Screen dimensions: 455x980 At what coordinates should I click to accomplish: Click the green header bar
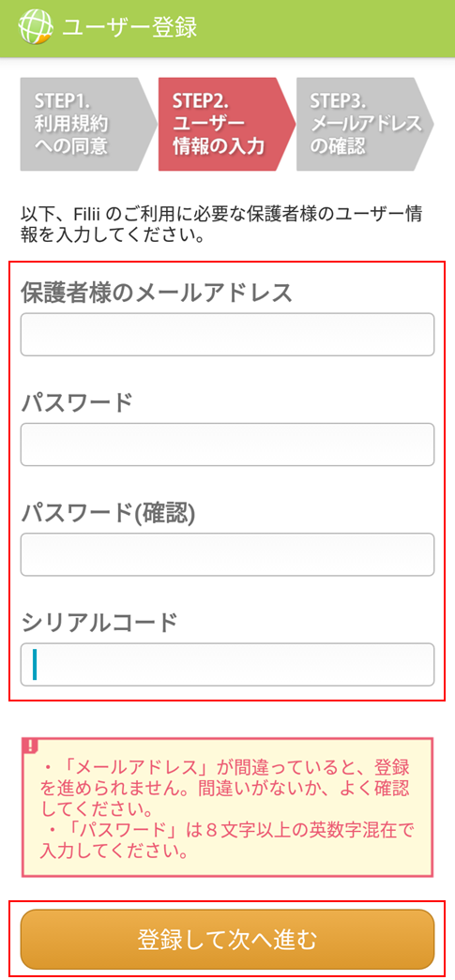click(x=227, y=29)
